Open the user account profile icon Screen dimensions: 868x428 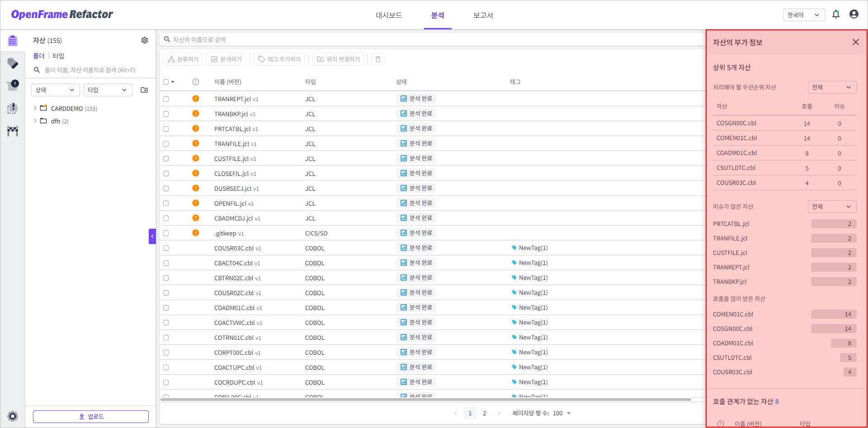coord(854,14)
